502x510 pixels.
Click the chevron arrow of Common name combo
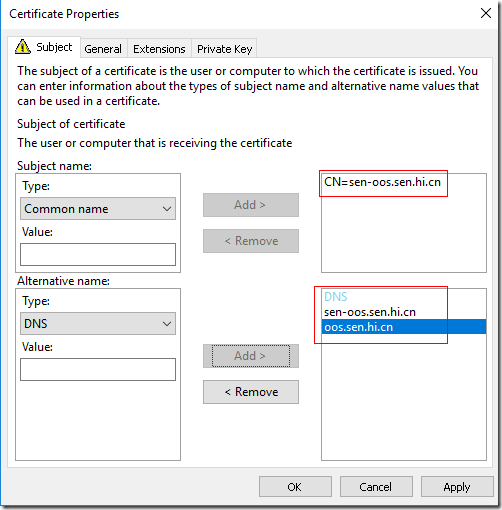coord(167,209)
